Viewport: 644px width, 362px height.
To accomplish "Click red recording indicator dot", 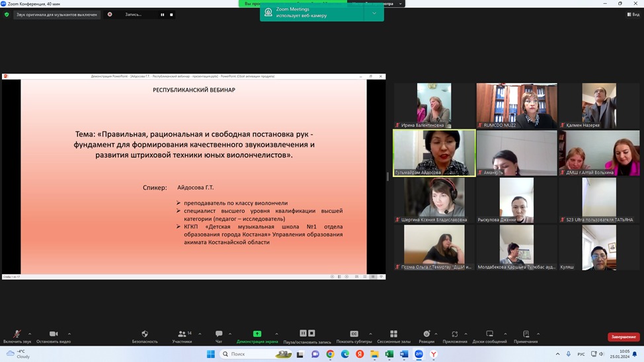I will coord(110,15).
